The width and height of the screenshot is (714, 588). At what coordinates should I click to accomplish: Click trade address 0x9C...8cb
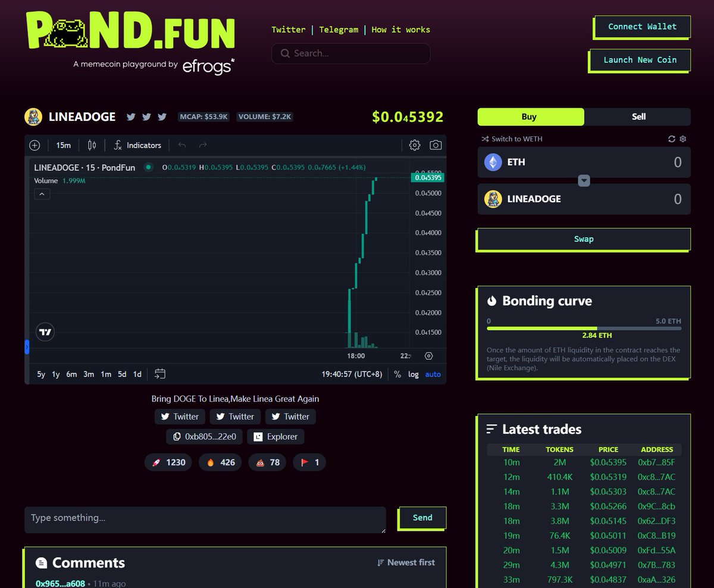click(656, 506)
